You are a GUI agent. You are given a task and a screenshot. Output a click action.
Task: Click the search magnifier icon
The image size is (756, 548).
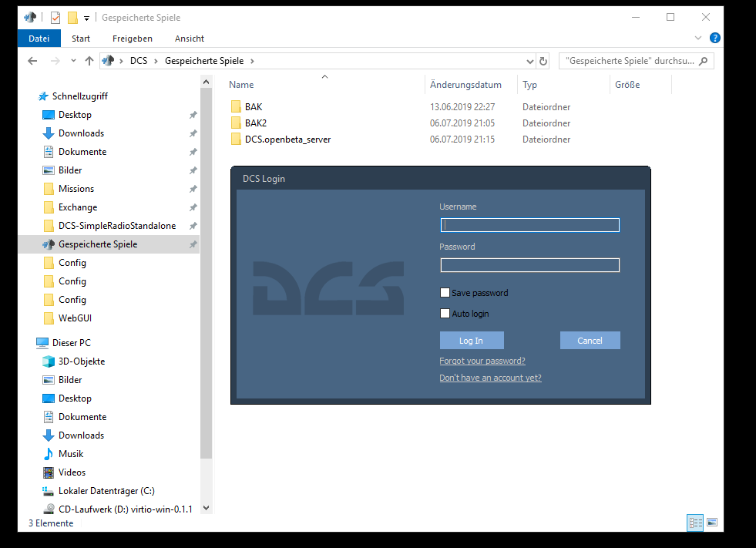pyautogui.click(x=704, y=61)
